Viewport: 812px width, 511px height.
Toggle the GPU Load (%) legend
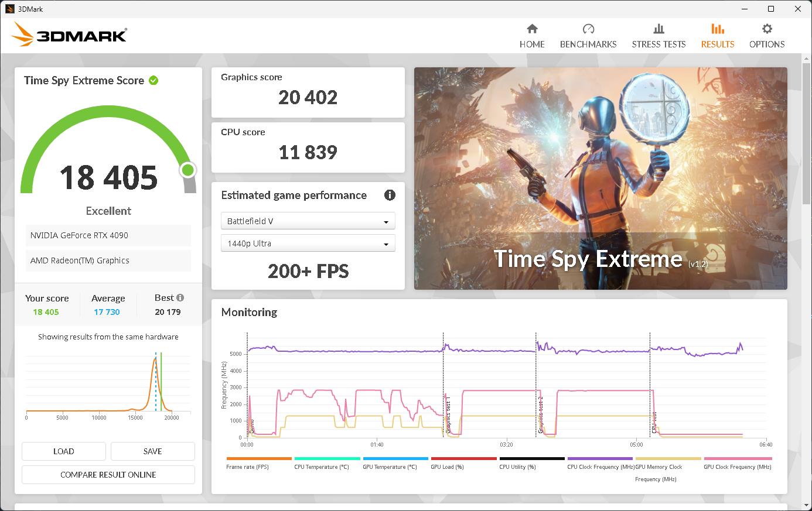(x=463, y=464)
